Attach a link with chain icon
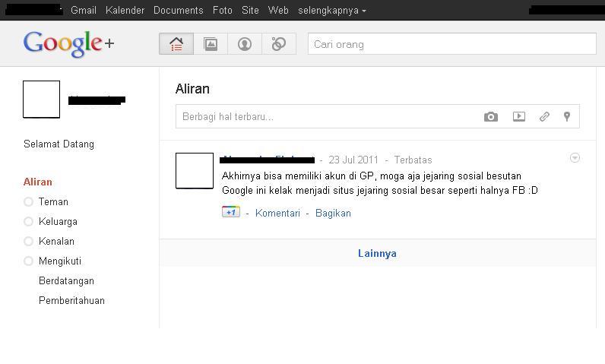605x364 pixels. pos(544,116)
